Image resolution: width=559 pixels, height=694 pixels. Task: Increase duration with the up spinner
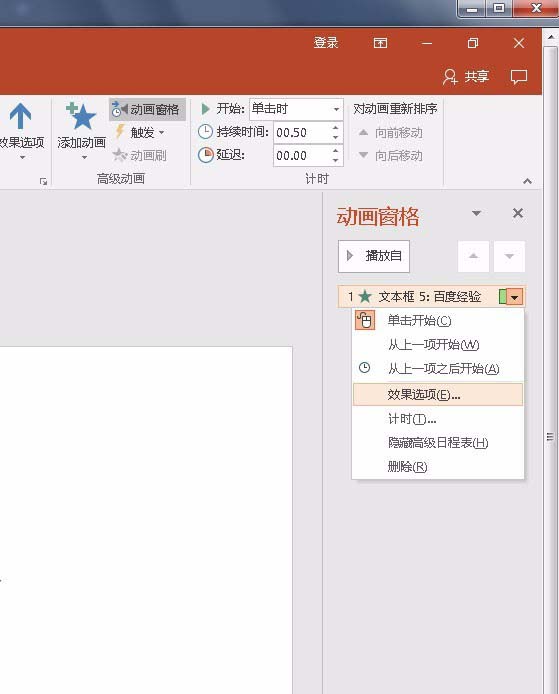[x=335, y=127]
